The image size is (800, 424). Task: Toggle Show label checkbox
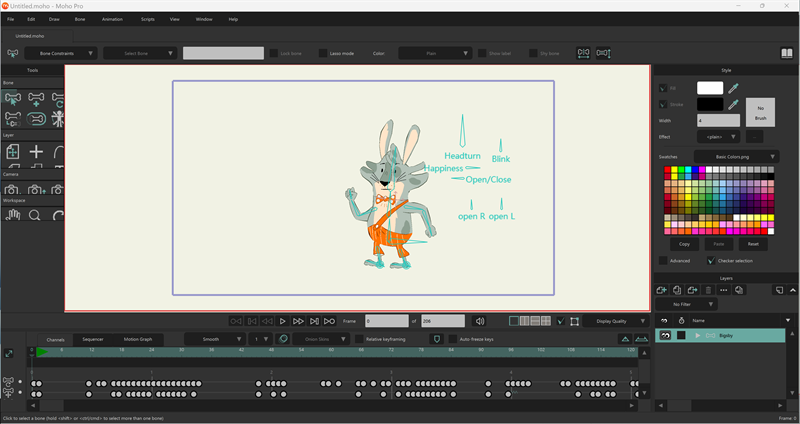pos(482,53)
